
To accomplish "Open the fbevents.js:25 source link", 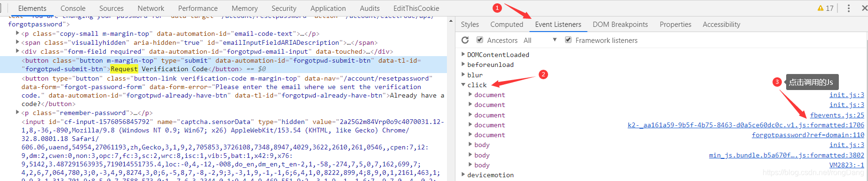I will 837,115.
